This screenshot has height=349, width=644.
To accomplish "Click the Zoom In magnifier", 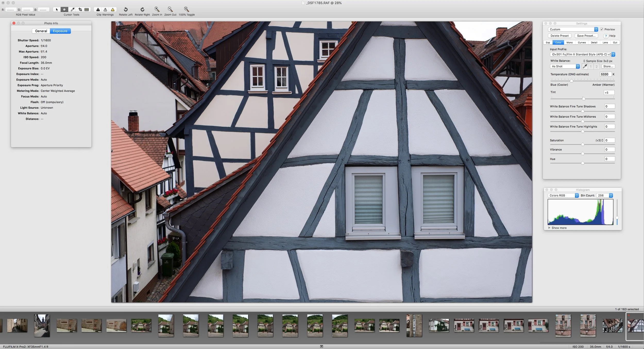I will point(157,9).
